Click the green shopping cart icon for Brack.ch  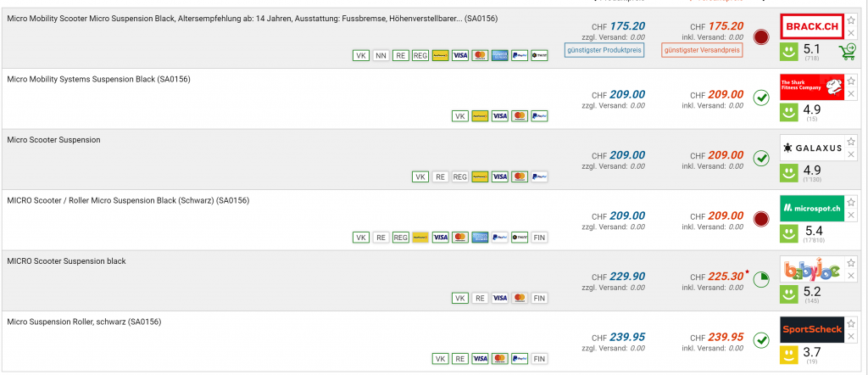click(845, 53)
